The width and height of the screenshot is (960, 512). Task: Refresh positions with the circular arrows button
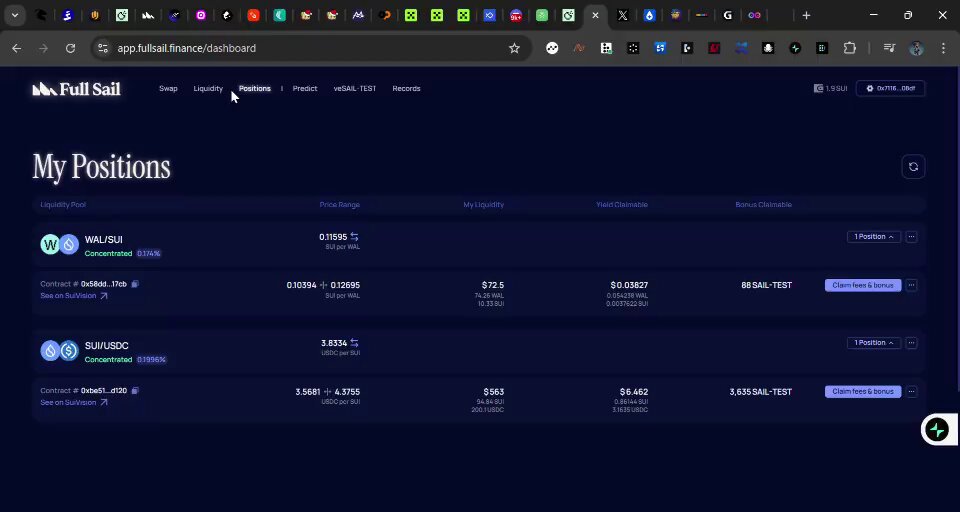pyautogui.click(x=913, y=167)
